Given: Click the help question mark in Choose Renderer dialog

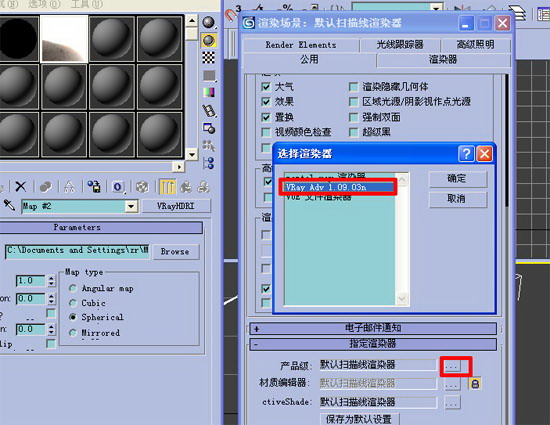Looking at the screenshot, I should click(466, 154).
